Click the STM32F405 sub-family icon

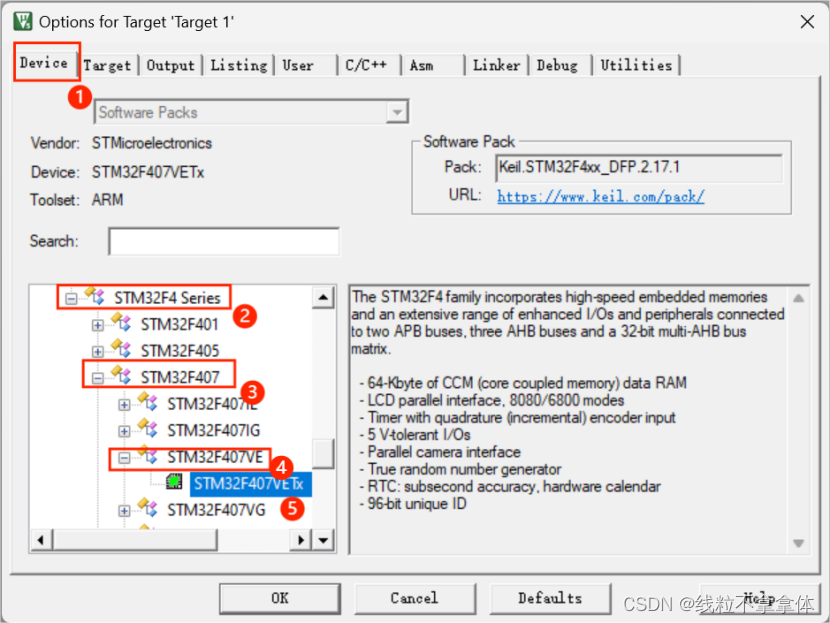pyautogui.click(x=121, y=348)
